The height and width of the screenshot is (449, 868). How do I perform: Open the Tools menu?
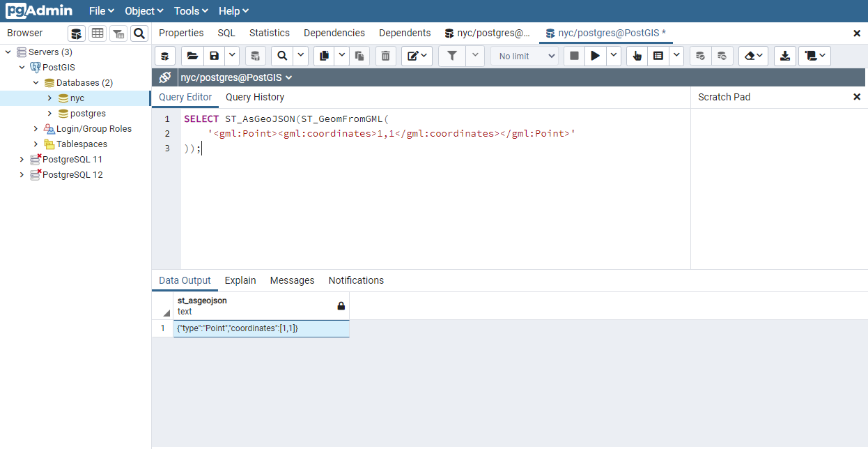[x=190, y=10]
